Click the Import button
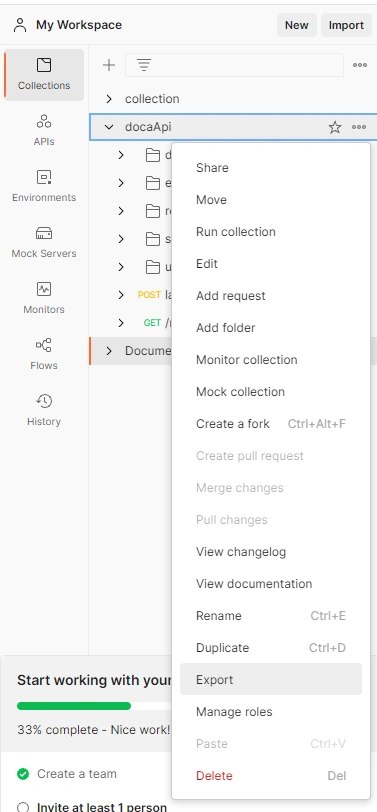This screenshot has width=377, height=812. (346, 25)
